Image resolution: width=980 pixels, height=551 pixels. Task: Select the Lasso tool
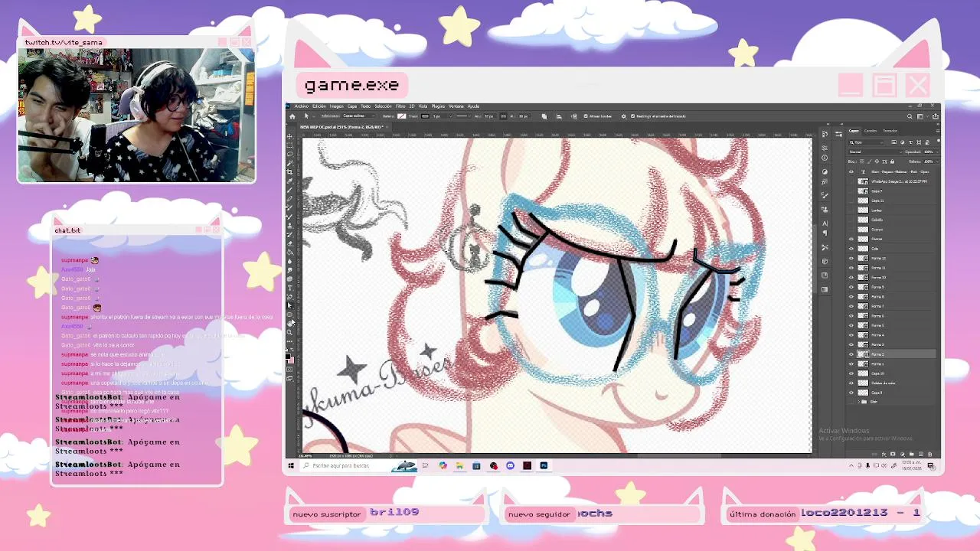[289, 154]
